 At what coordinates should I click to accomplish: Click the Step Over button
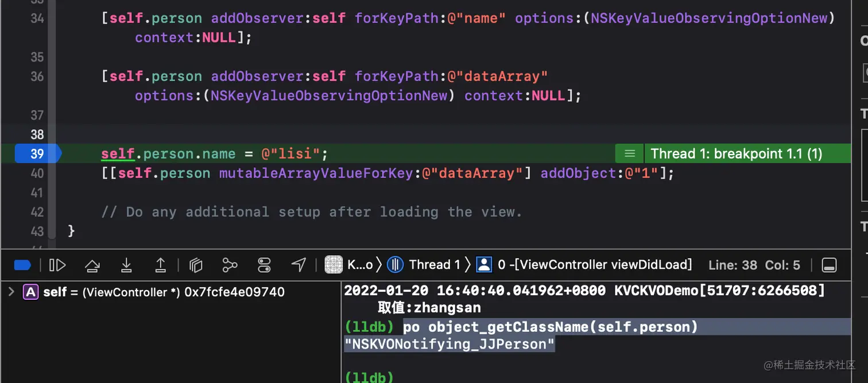[92, 265]
